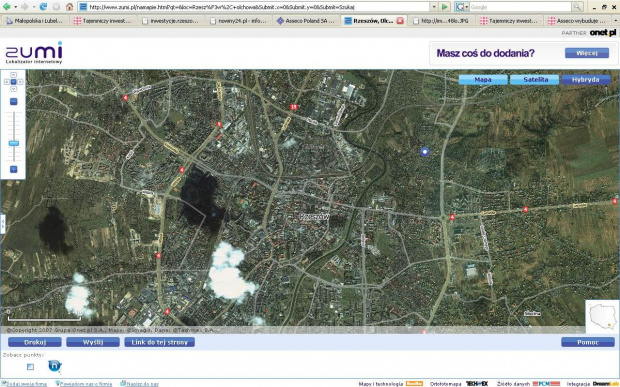Click the zoom level slider handle

tap(13, 143)
